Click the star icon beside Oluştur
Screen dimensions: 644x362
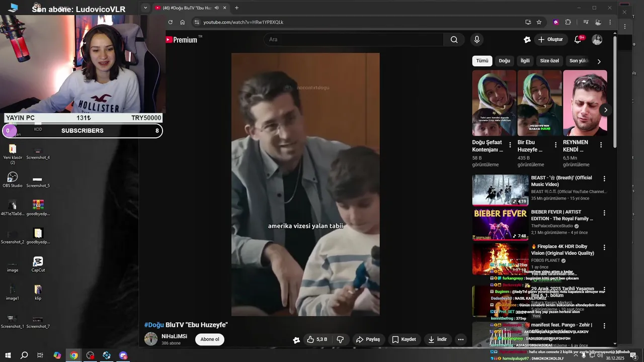pyautogui.click(x=527, y=40)
